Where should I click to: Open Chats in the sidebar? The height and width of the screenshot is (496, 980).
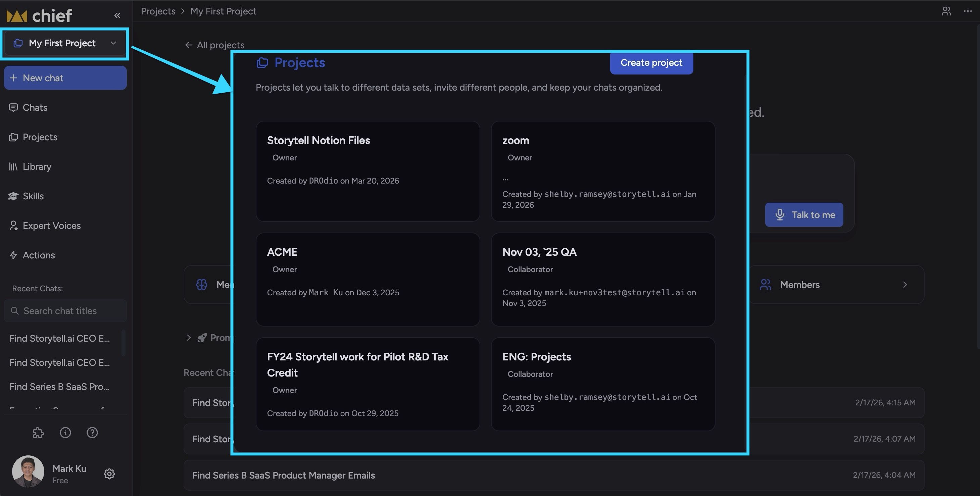[35, 108]
